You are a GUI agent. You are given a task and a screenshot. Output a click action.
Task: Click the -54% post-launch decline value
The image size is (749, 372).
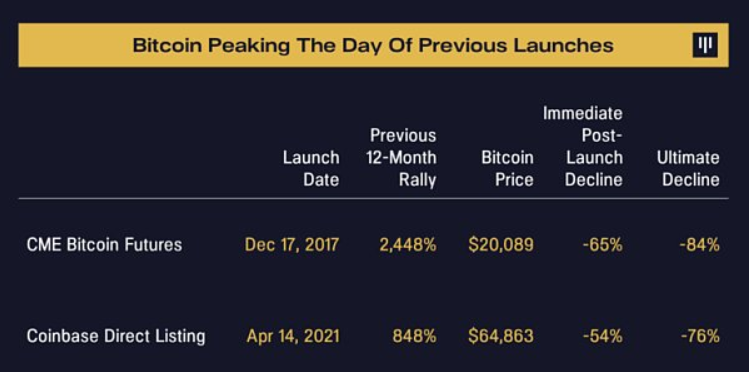coord(603,336)
